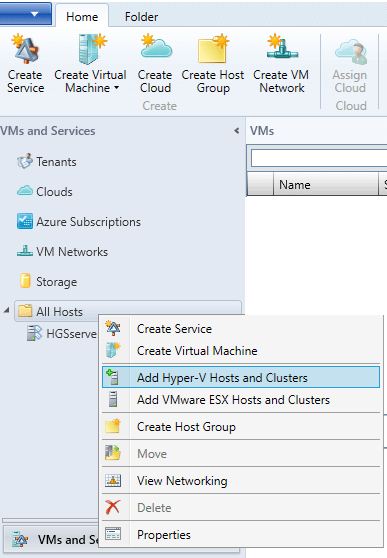Click the Azure Subscriptions icon

point(25,221)
